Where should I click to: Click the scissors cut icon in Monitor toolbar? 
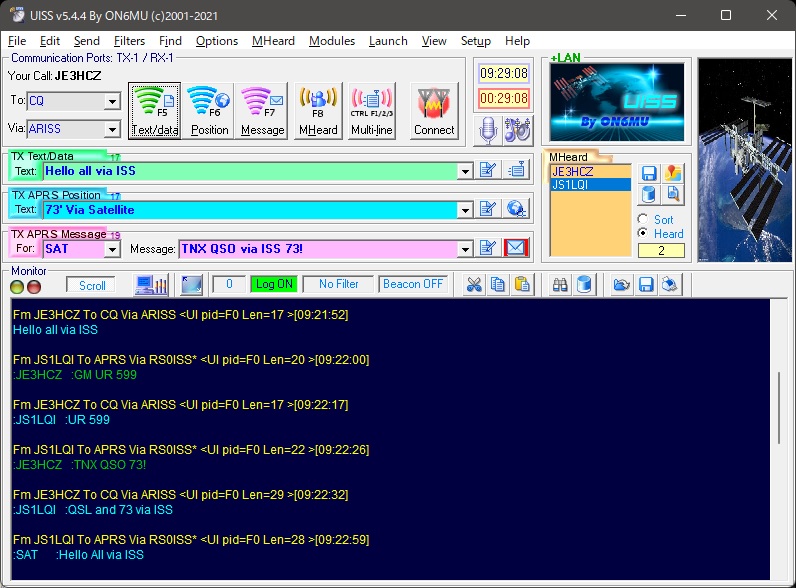coord(475,285)
